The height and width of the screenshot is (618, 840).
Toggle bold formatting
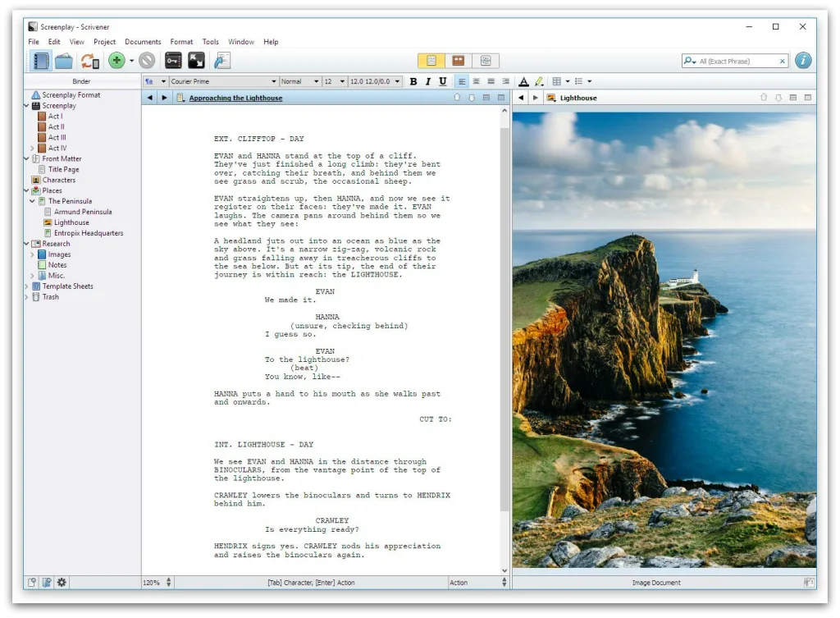pos(413,81)
